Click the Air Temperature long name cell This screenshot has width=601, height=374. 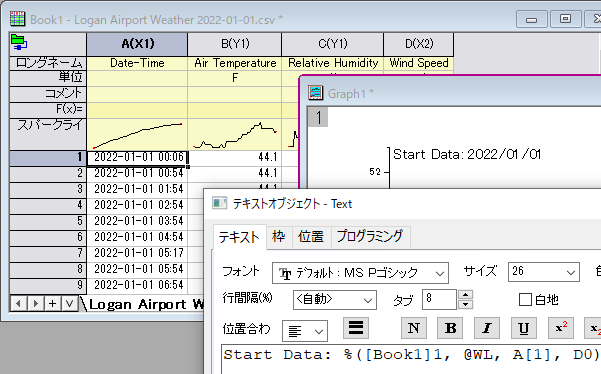pos(235,63)
